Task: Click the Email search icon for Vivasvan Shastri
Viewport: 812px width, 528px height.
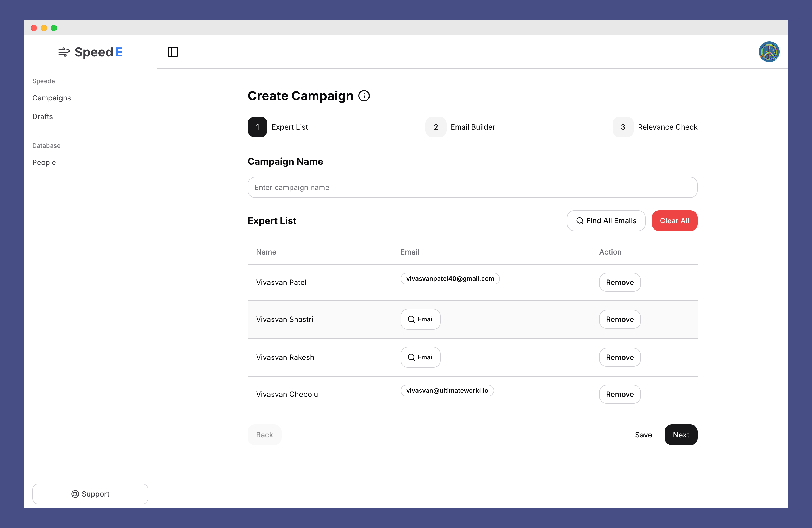Action: pyautogui.click(x=411, y=319)
